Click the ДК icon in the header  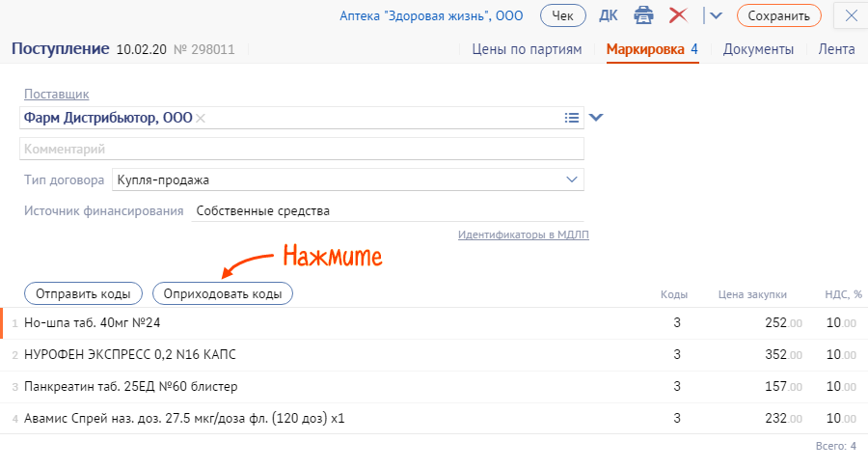609,15
